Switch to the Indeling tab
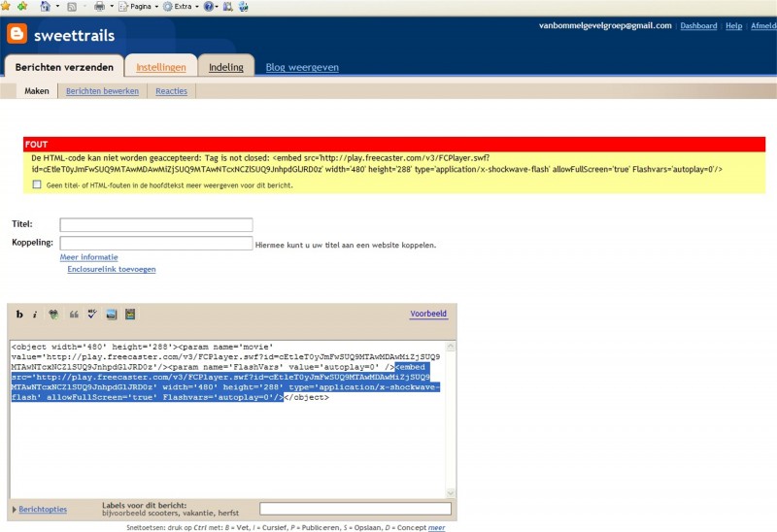This screenshot has width=777, height=532. [x=226, y=67]
